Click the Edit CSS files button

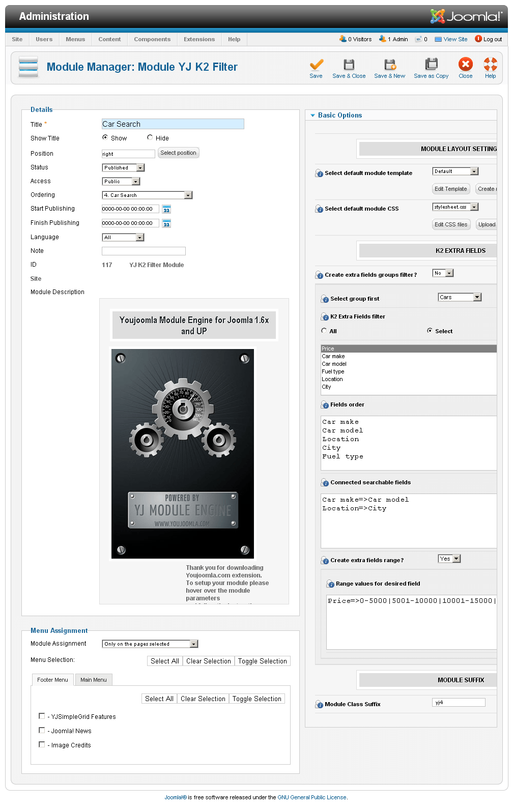point(450,224)
